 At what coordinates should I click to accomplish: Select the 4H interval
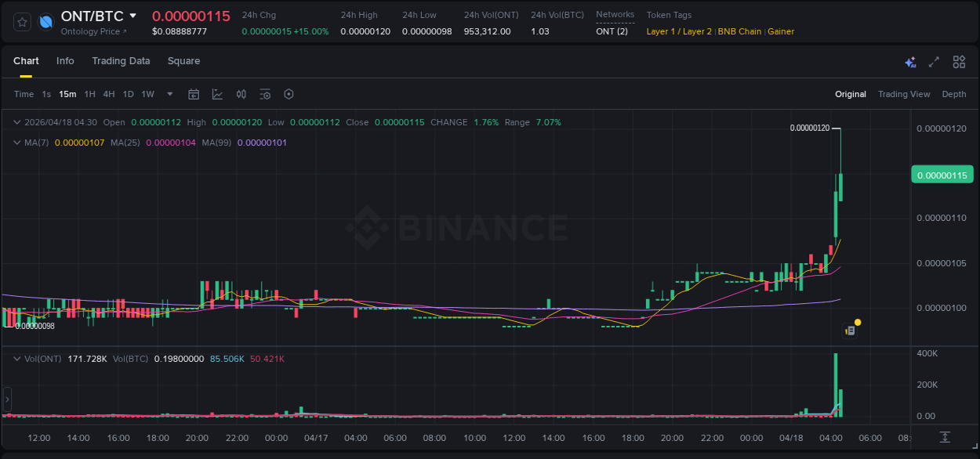[x=108, y=94]
